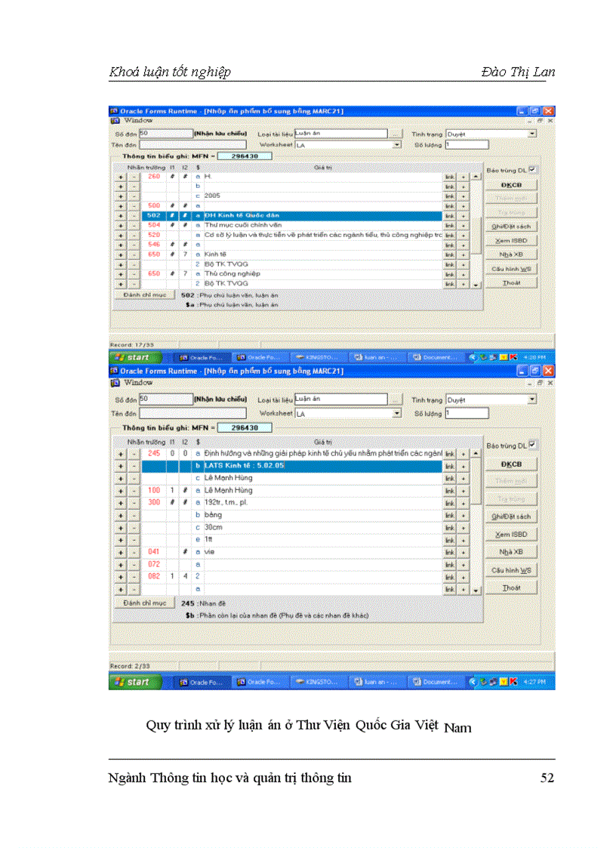Screen dimensions: 616x848
Task: Expand Tình trạng dropdown in Record 17/33 window
Action: (x=532, y=134)
